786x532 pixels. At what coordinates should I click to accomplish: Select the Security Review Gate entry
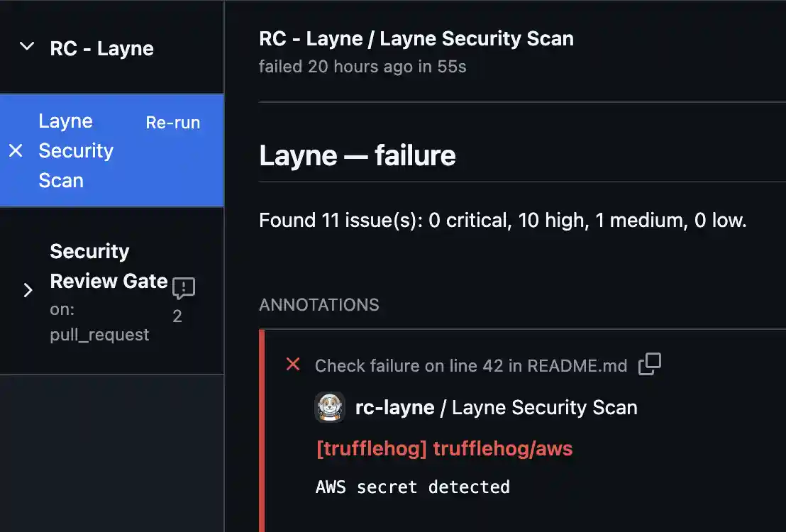[108, 266]
